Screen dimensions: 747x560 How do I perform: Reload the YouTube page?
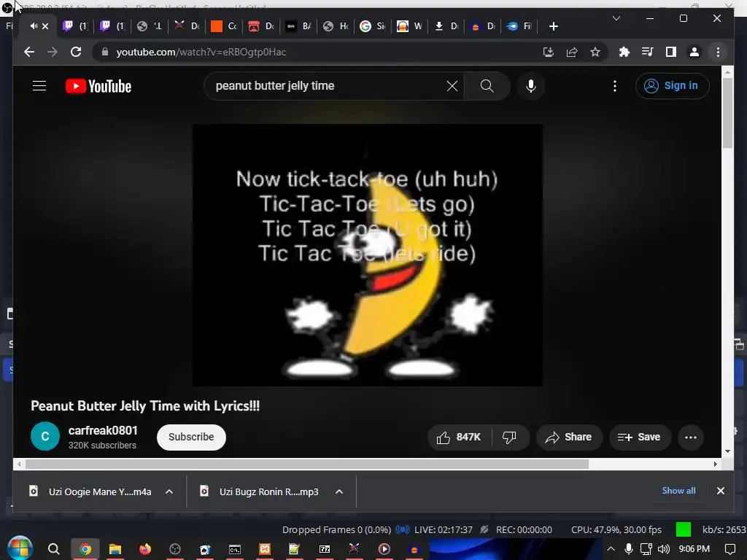point(76,52)
